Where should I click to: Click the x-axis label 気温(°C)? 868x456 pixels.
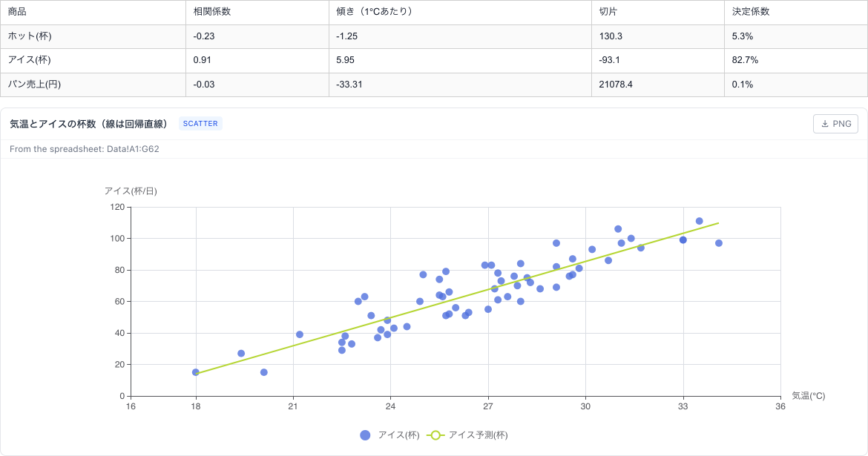(x=808, y=396)
